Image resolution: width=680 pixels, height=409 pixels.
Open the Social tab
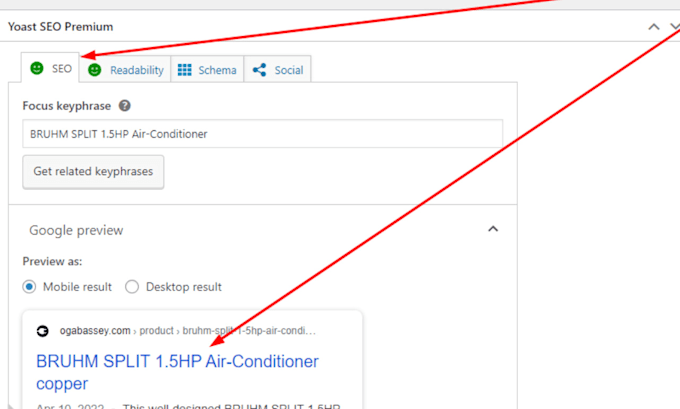pos(278,70)
